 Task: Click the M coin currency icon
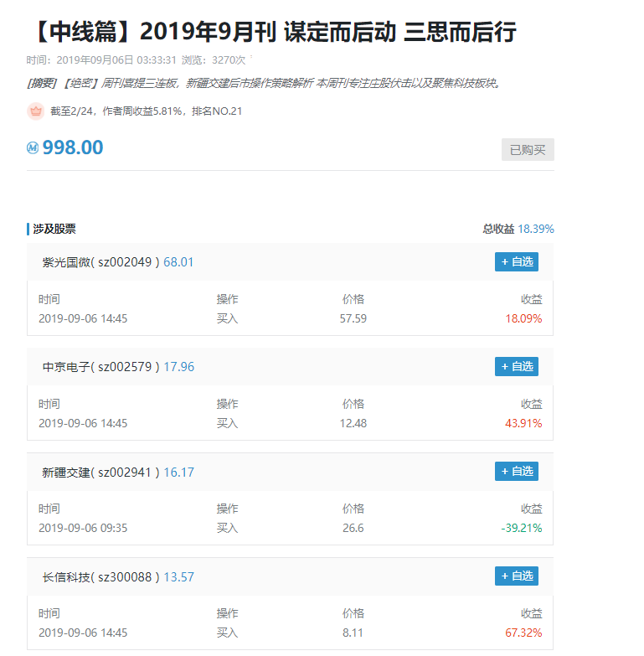pyautogui.click(x=33, y=147)
